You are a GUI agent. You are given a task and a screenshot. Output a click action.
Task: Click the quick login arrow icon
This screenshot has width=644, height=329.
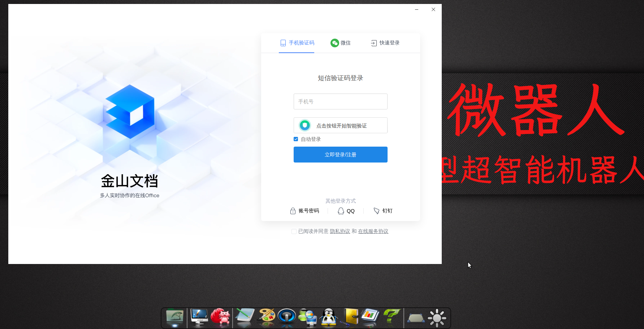click(x=374, y=43)
